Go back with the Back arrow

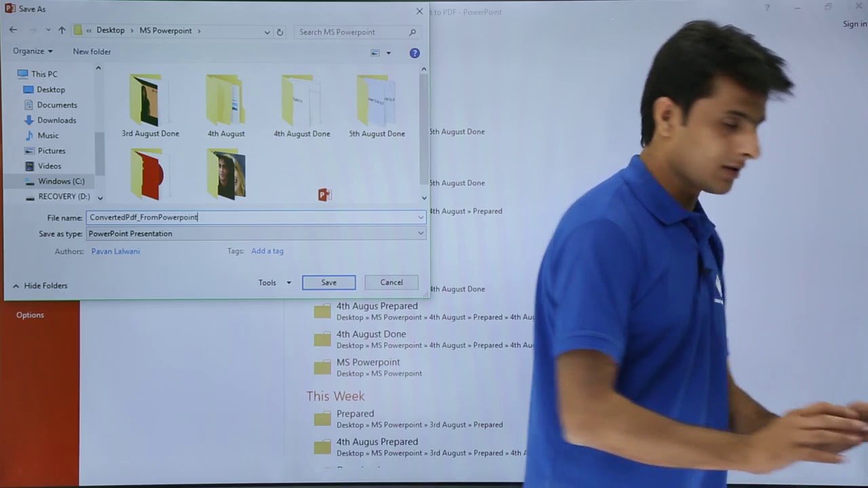coord(14,30)
